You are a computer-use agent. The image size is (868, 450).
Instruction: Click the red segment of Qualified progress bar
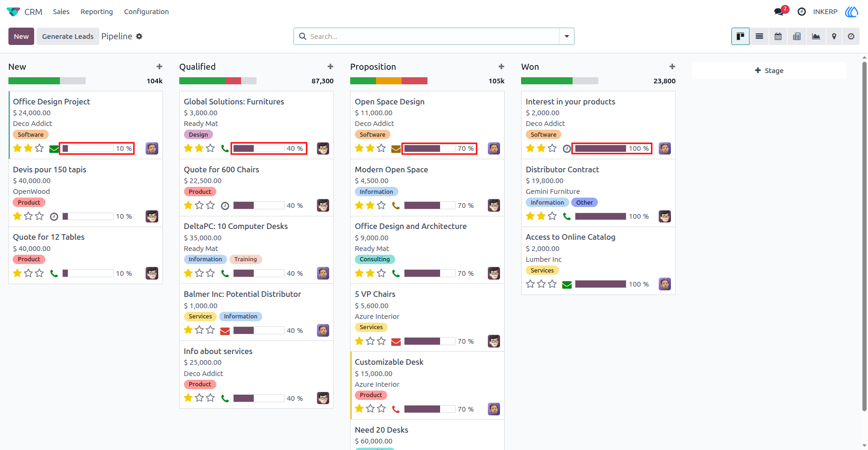233,81
